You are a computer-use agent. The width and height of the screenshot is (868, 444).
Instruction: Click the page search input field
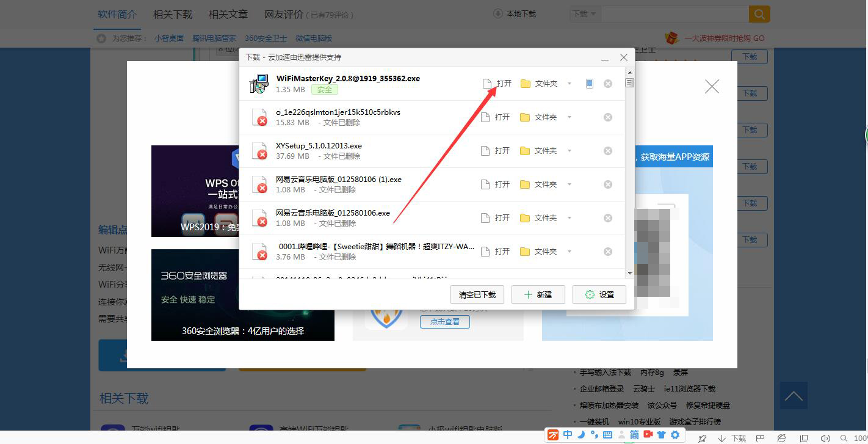(675, 14)
